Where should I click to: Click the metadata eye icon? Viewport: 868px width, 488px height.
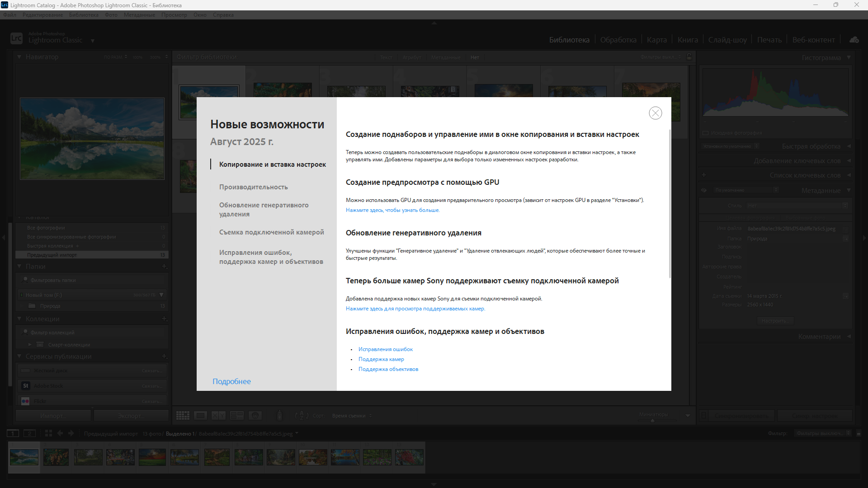[704, 190]
